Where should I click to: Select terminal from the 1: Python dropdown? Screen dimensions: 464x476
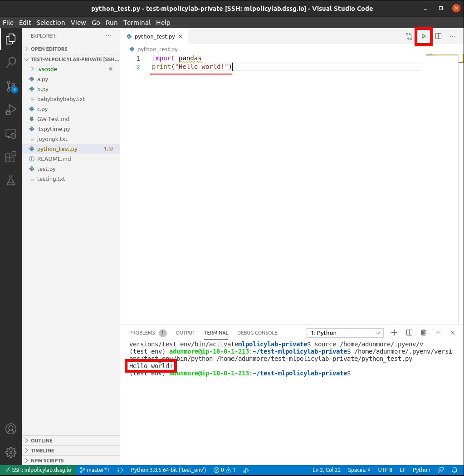coord(345,333)
